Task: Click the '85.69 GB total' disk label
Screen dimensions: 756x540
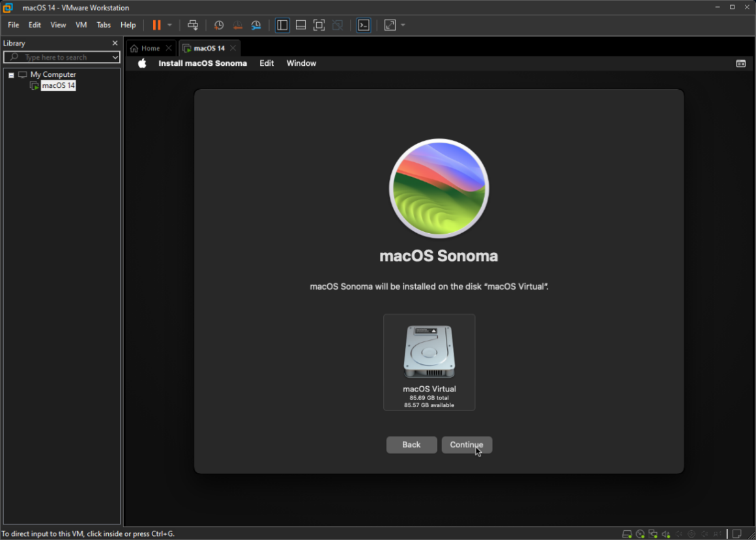Action: pos(429,398)
